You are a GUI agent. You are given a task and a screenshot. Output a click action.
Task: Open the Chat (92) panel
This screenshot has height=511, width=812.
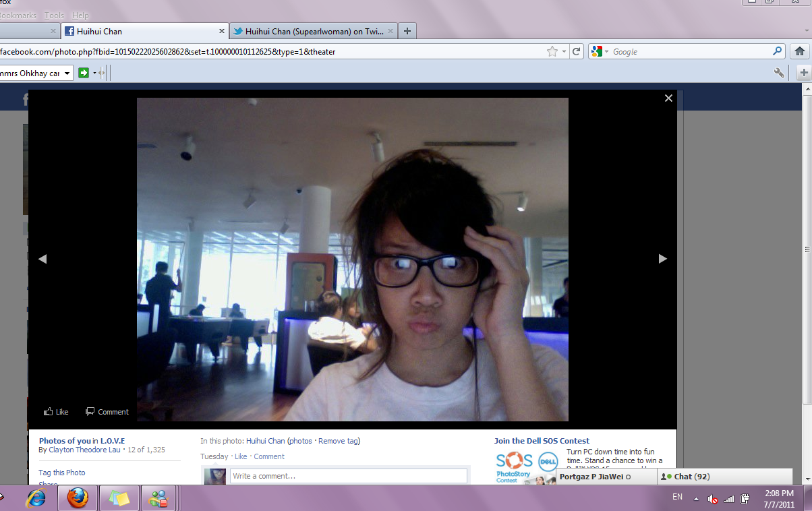tap(725, 477)
